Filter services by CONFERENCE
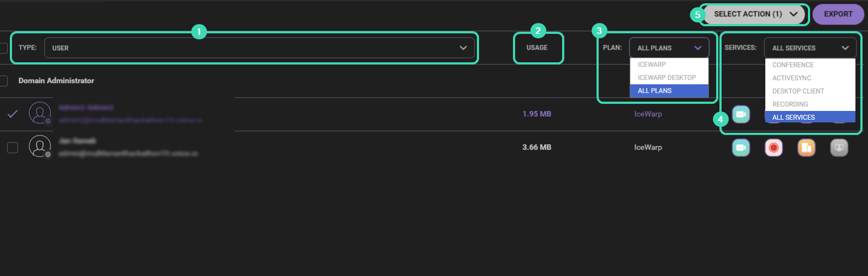Screen dimensions: 868x276 [810, 65]
